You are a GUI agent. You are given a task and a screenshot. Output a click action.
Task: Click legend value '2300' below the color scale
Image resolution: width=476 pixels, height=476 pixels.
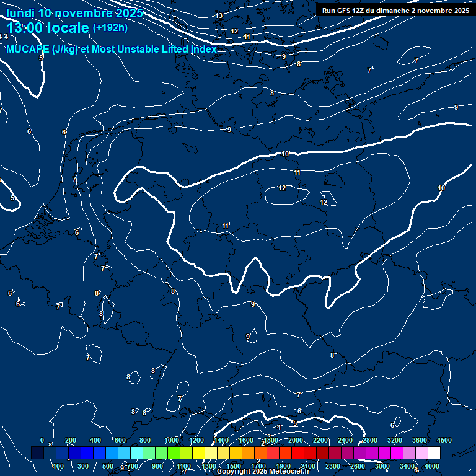point(333,466)
